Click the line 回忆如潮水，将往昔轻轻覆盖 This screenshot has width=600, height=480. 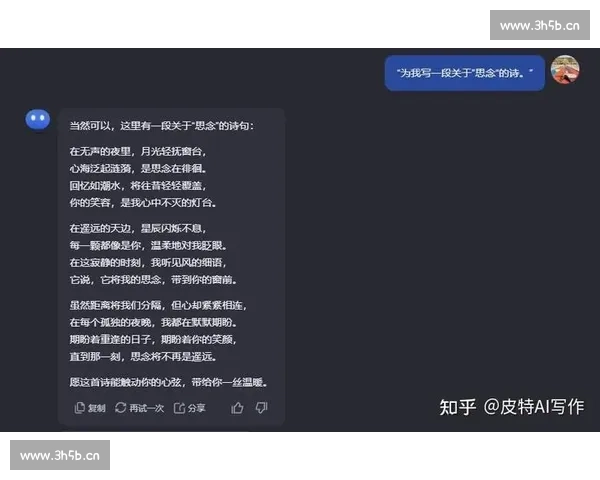point(138,186)
